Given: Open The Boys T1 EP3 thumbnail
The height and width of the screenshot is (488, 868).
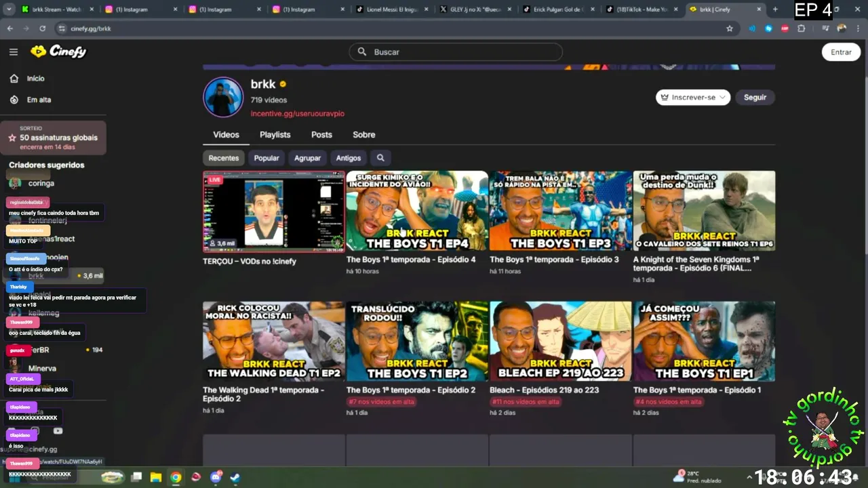Looking at the screenshot, I should [561, 211].
